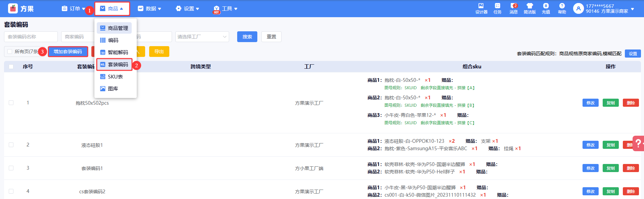Click the 组合sku column header
This screenshot has width=644, height=199.
tap(472, 67)
